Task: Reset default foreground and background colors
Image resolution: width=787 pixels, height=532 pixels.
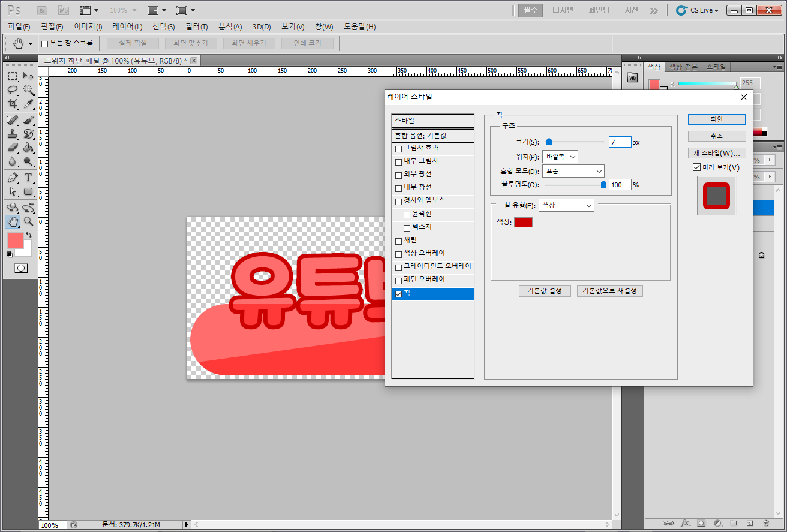Action: [x=9, y=254]
